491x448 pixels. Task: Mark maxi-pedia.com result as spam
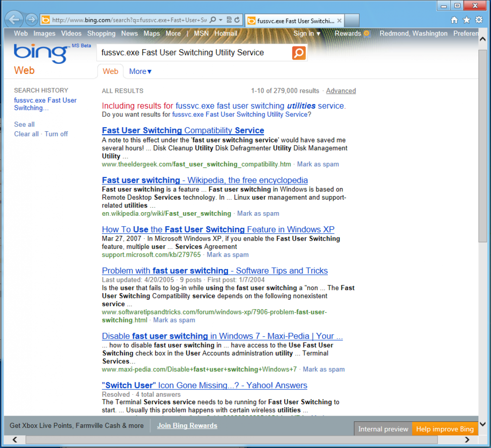point(324,369)
